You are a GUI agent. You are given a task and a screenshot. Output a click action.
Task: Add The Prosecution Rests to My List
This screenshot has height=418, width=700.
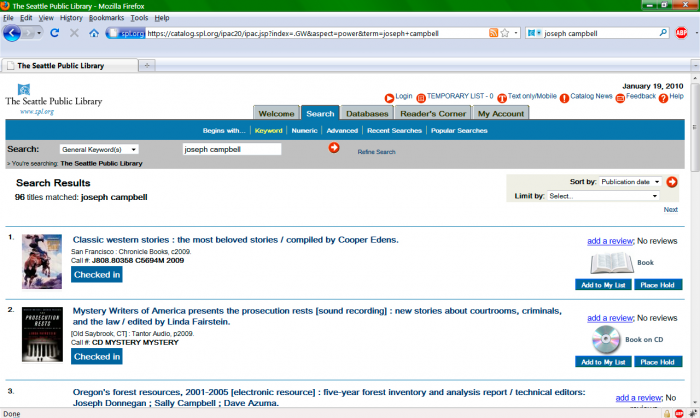[x=603, y=362]
